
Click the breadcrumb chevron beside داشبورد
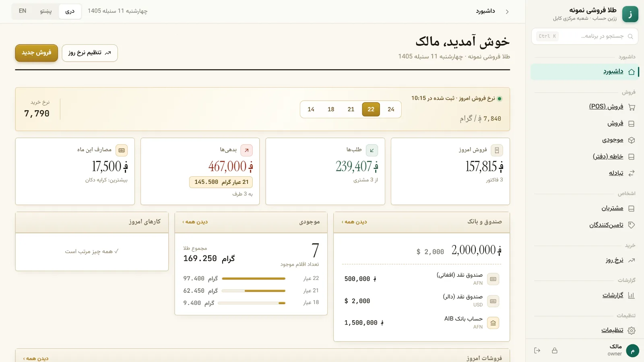pyautogui.click(x=507, y=12)
